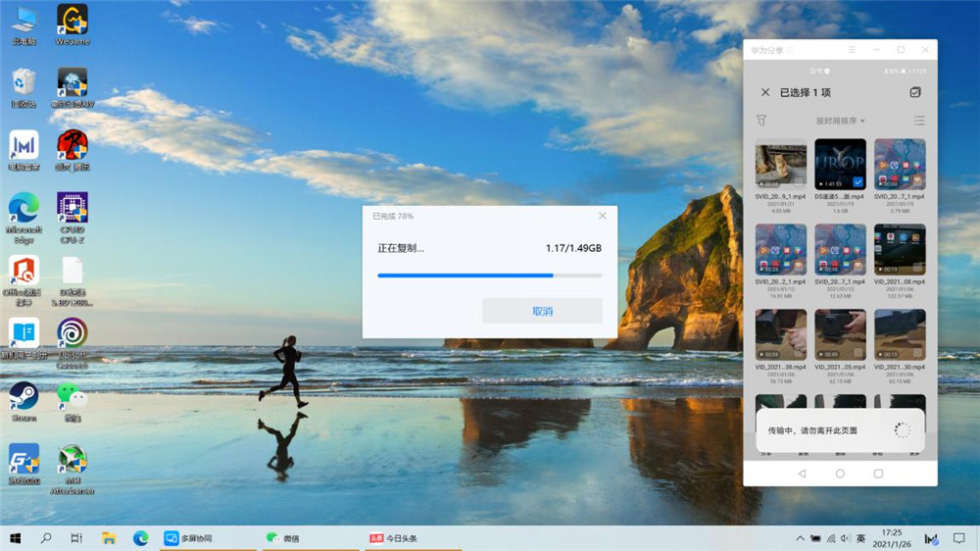This screenshot has width=980, height=551.
Task: Tick the checkbox on VID_2021..08.mp4 thumbnail
Action: tap(917, 268)
